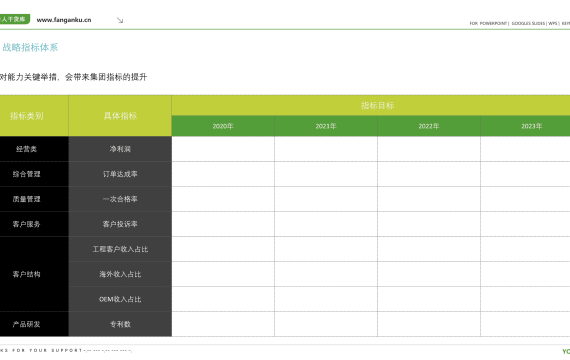Select the OEM收入占比 indicator cell
Screen dimensions: 570x360
point(120,299)
